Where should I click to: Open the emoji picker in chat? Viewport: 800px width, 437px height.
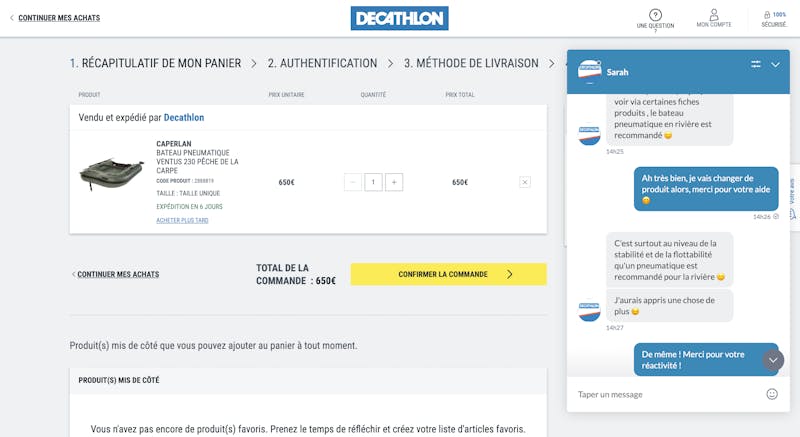pyautogui.click(x=772, y=394)
